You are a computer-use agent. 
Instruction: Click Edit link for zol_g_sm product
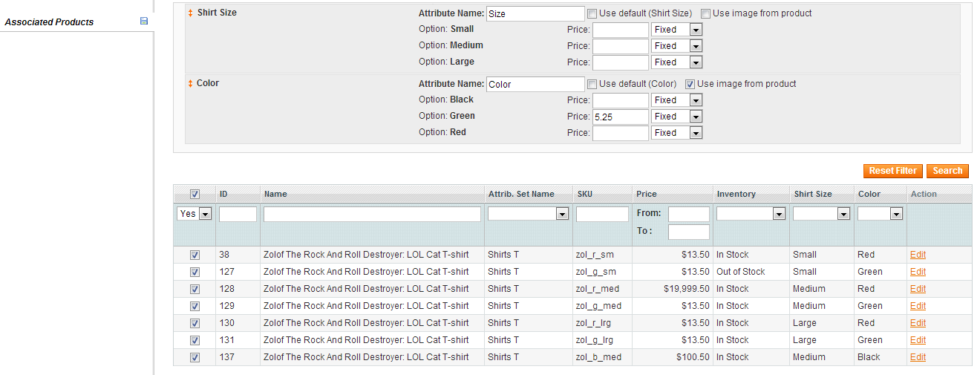(918, 272)
